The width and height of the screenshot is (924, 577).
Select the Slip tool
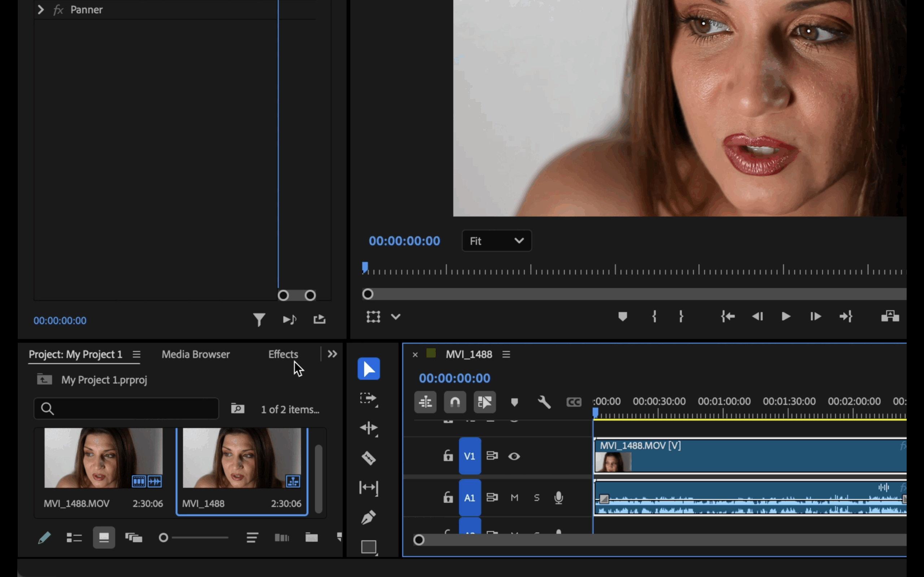point(369,488)
